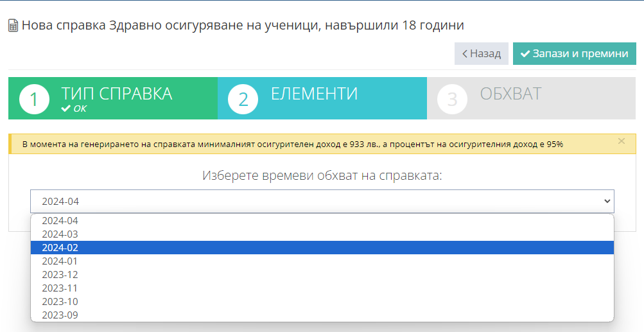Click the step 1 number circle
The width and height of the screenshot is (644, 332).
pos(35,100)
